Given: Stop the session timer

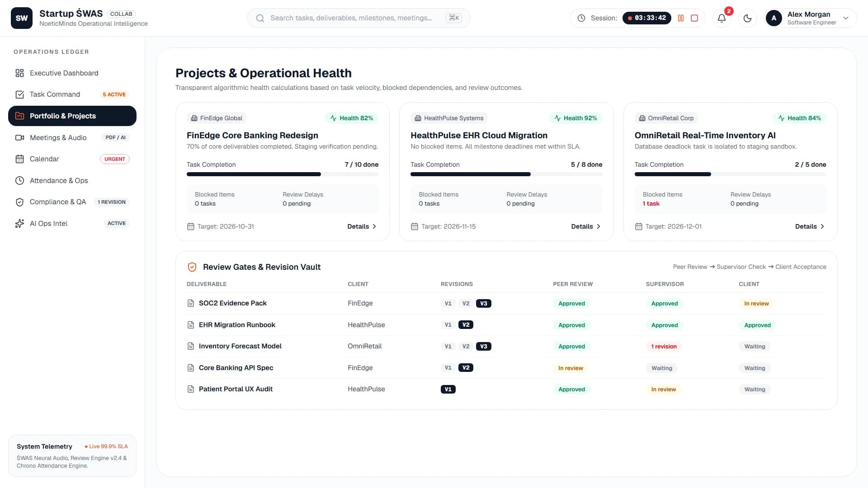Looking at the screenshot, I should [695, 18].
